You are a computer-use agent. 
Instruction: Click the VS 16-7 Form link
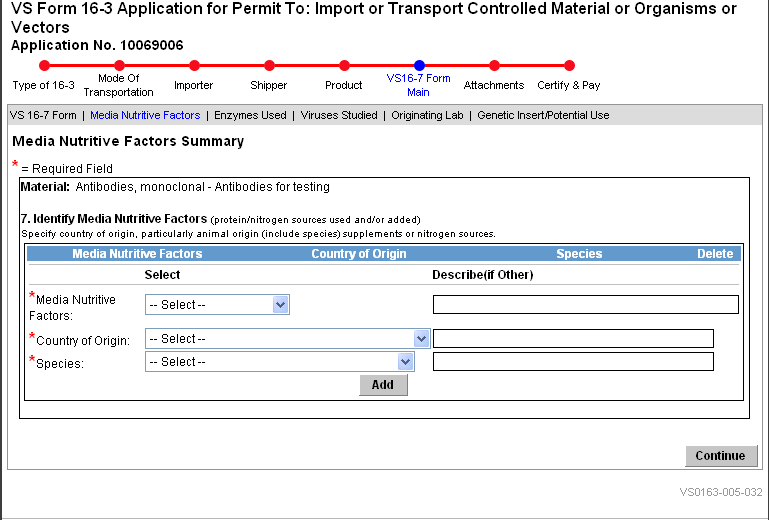click(43, 116)
